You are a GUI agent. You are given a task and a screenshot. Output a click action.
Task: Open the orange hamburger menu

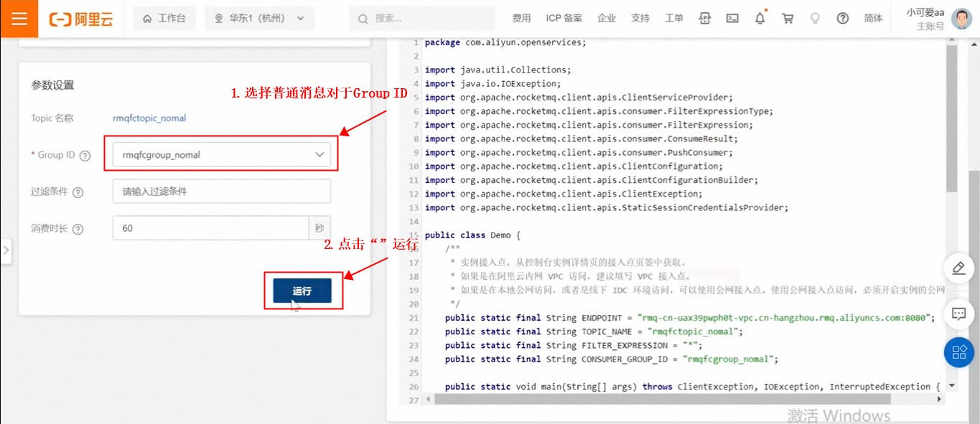(x=19, y=19)
